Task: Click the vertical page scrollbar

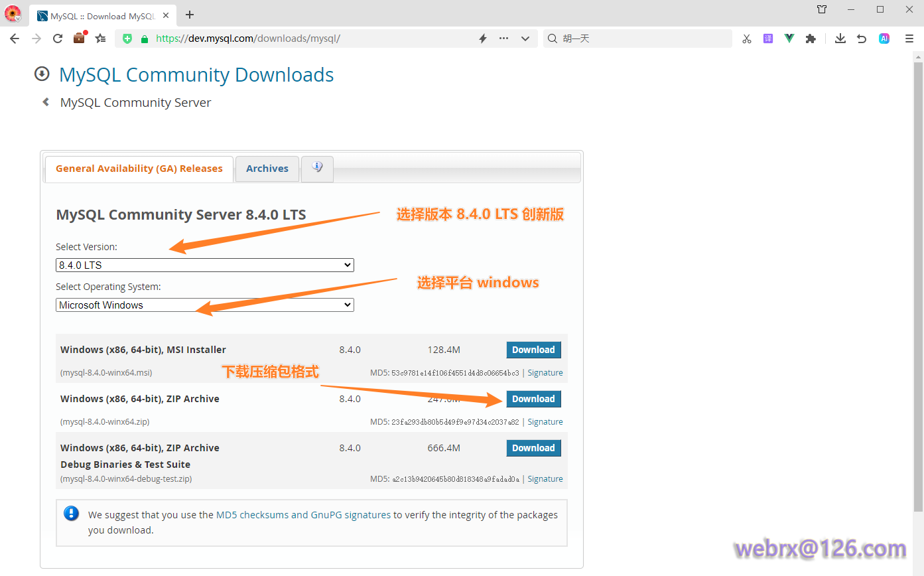Action: tap(918, 285)
